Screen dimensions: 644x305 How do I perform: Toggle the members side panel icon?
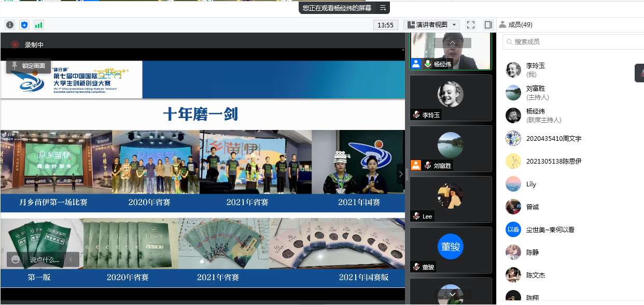(x=488, y=25)
